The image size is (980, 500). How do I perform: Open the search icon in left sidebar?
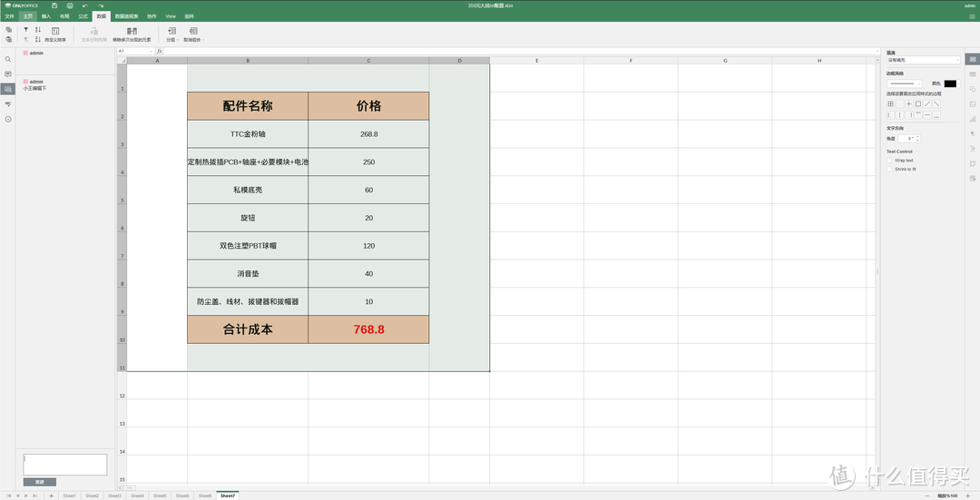click(8, 59)
